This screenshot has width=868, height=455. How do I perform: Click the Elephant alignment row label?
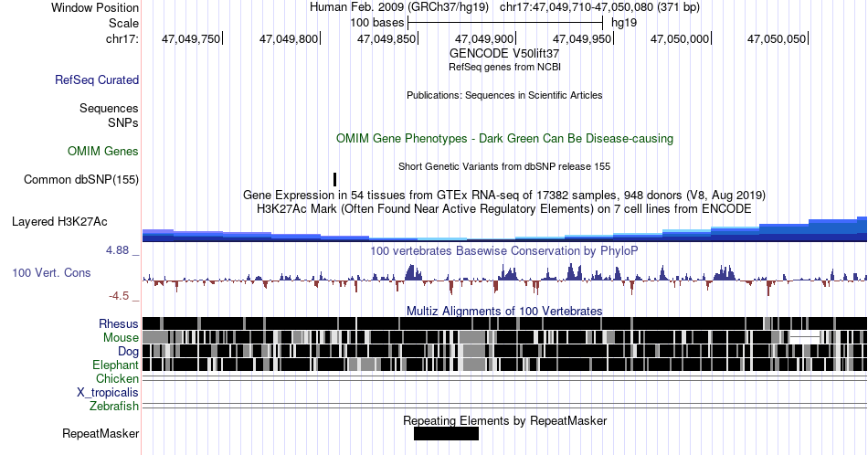click(115, 365)
